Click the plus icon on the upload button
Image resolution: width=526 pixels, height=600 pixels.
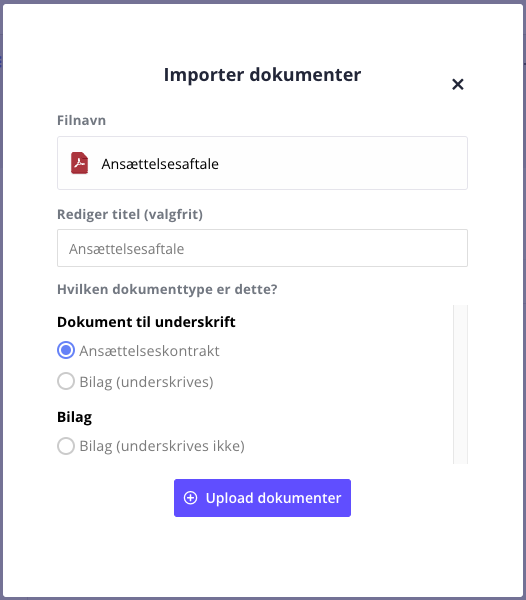191,498
